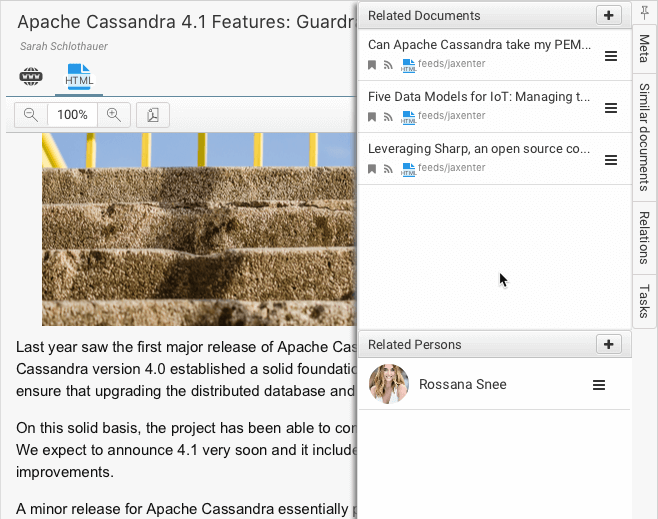Click HTML file icon under 'Leveraging Sharp' document
The image size is (658, 519).
tap(408, 168)
